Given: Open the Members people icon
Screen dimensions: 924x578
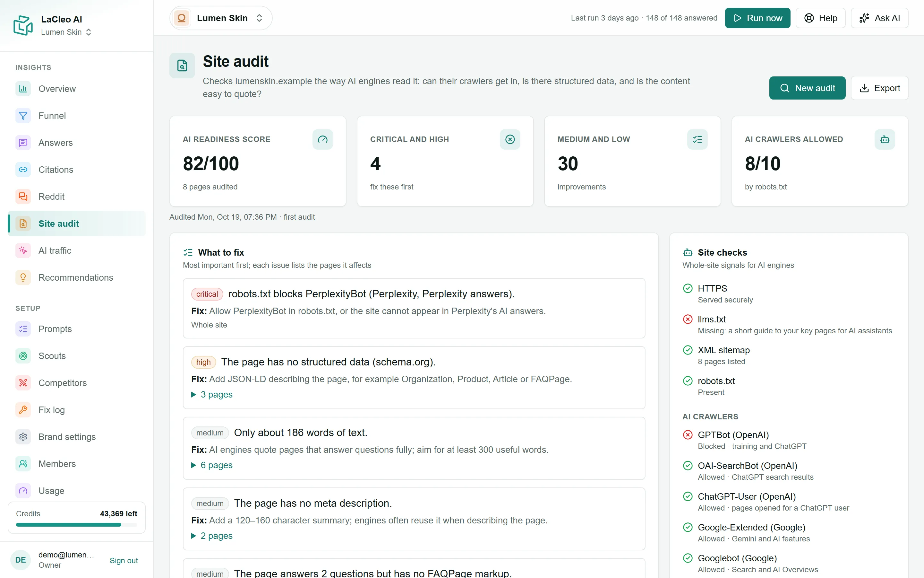Looking at the screenshot, I should (23, 464).
